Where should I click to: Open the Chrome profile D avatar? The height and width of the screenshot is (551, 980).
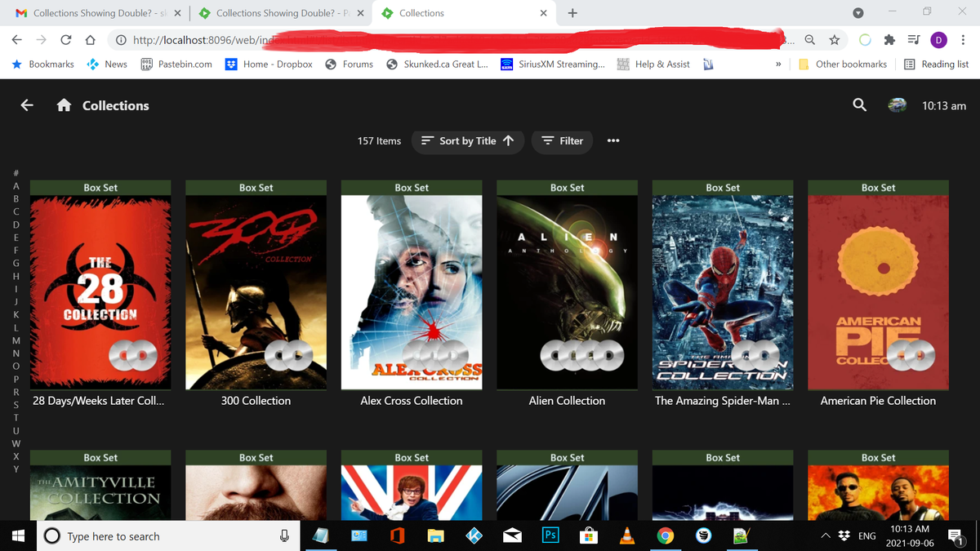(x=939, y=40)
